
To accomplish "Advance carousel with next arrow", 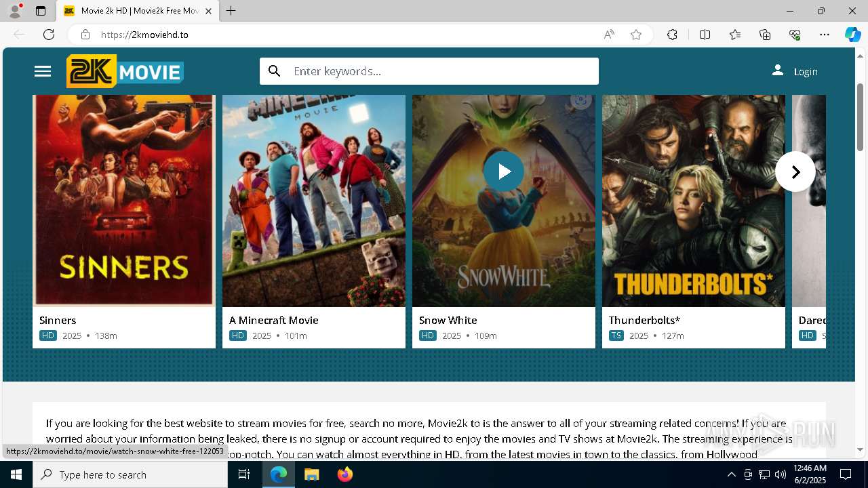I will tap(795, 171).
